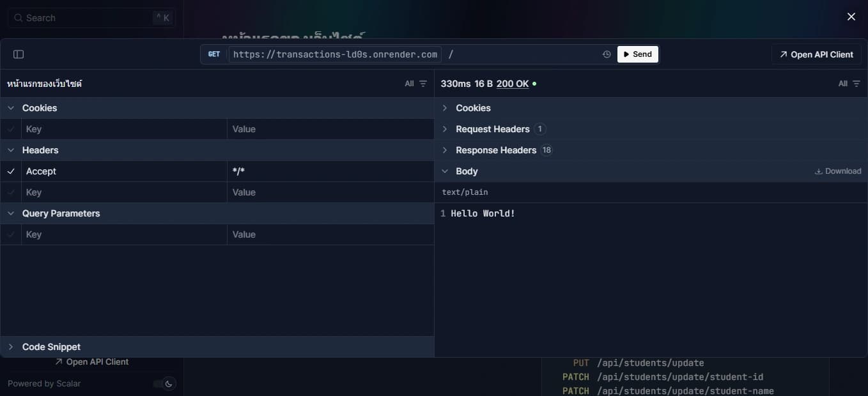Image resolution: width=868 pixels, height=396 pixels.
Task: Expand Request Headers section
Action: 445,129
